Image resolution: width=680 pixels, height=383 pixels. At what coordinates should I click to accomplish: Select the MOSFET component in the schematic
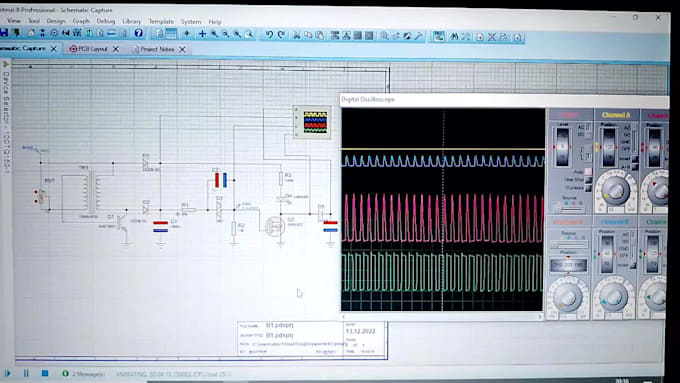[x=275, y=226]
